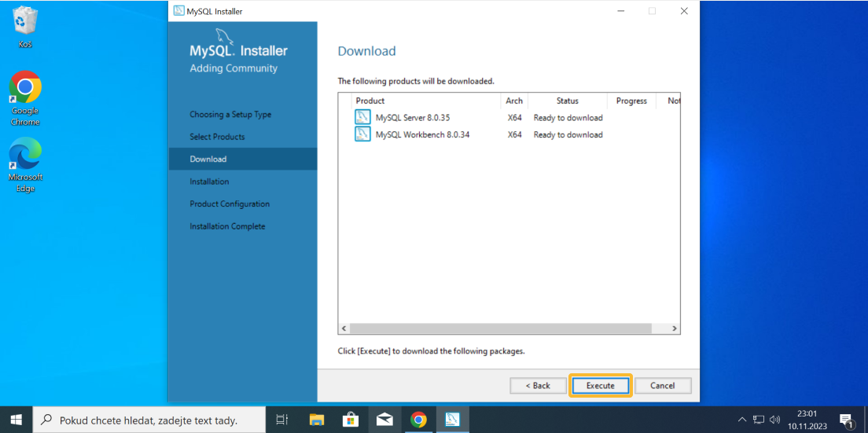Click the Back button
Viewport: 868px width, 433px height.
click(x=538, y=386)
